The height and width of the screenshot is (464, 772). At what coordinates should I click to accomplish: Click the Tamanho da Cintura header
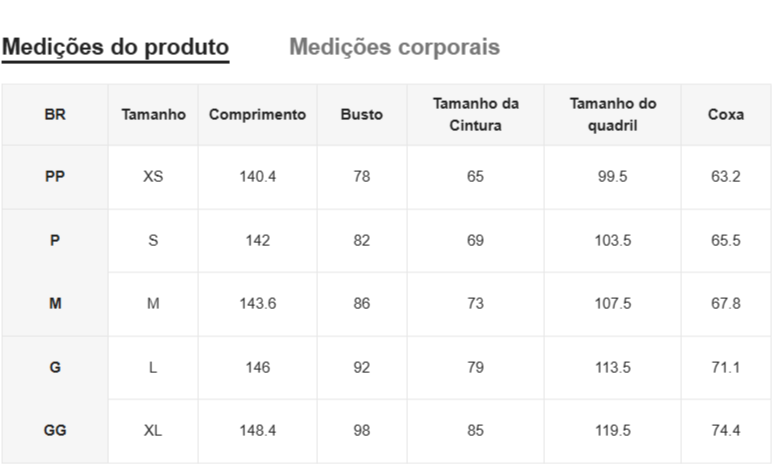pos(475,115)
